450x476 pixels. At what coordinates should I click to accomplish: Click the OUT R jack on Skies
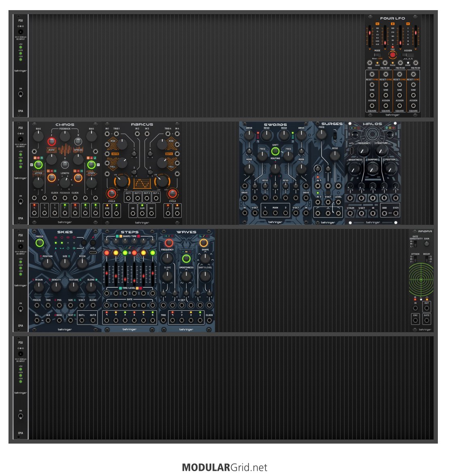click(93, 320)
